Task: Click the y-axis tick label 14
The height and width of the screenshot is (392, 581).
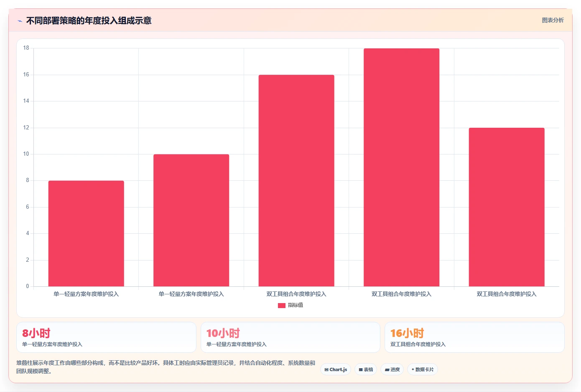Action: (26, 101)
